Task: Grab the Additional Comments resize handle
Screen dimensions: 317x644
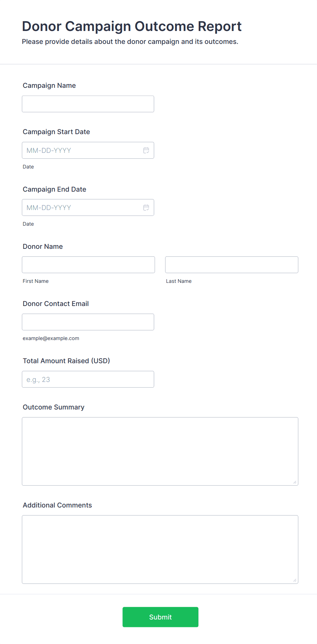Action: point(295,580)
